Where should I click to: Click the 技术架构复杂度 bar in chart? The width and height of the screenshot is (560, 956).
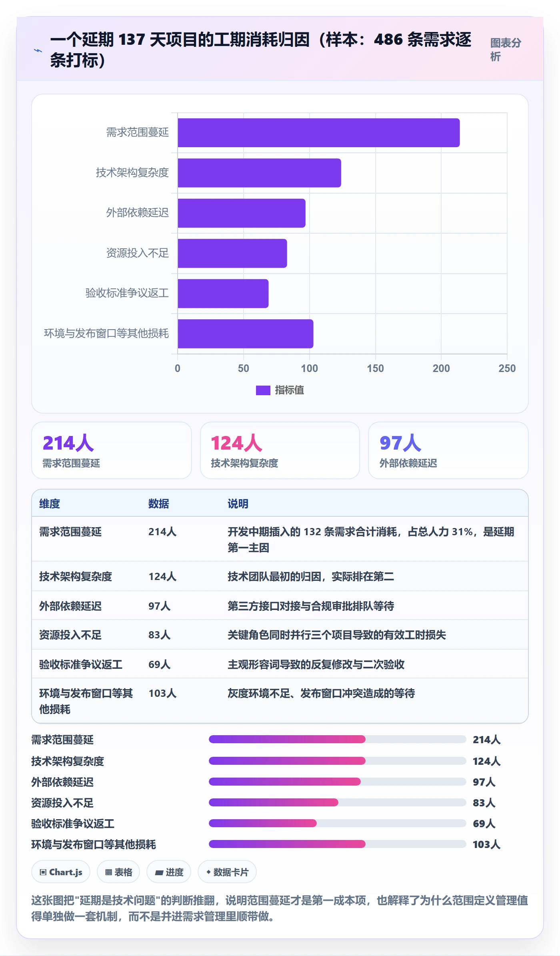(x=259, y=173)
